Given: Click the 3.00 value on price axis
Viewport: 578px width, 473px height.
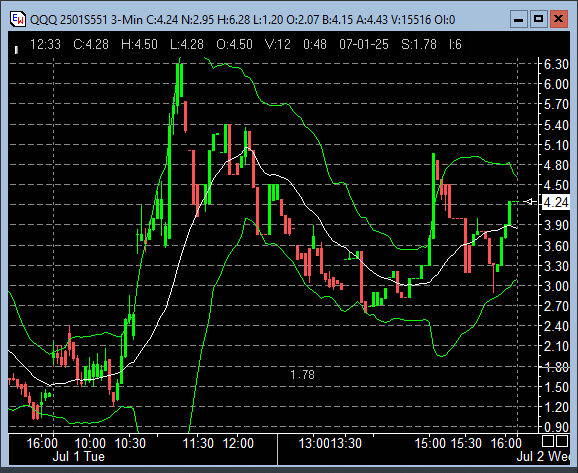Looking at the screenshot, I should [556, 286].
